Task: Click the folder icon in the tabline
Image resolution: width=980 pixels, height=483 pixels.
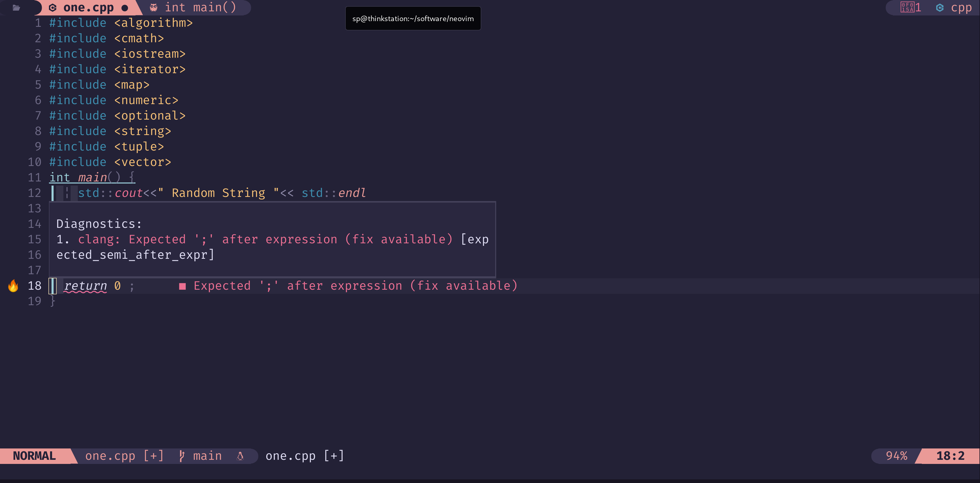Action: (16, 8)
